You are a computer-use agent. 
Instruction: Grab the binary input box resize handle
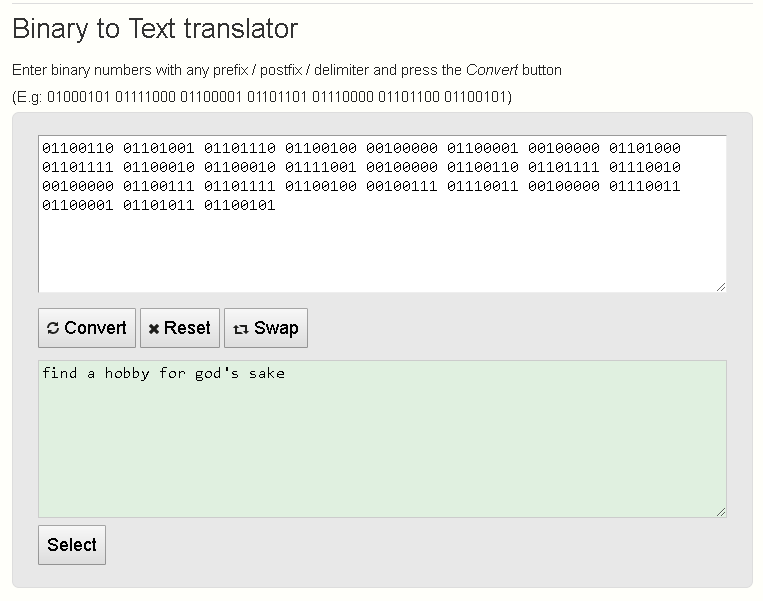pyautogui.click(x=721, y=287)
